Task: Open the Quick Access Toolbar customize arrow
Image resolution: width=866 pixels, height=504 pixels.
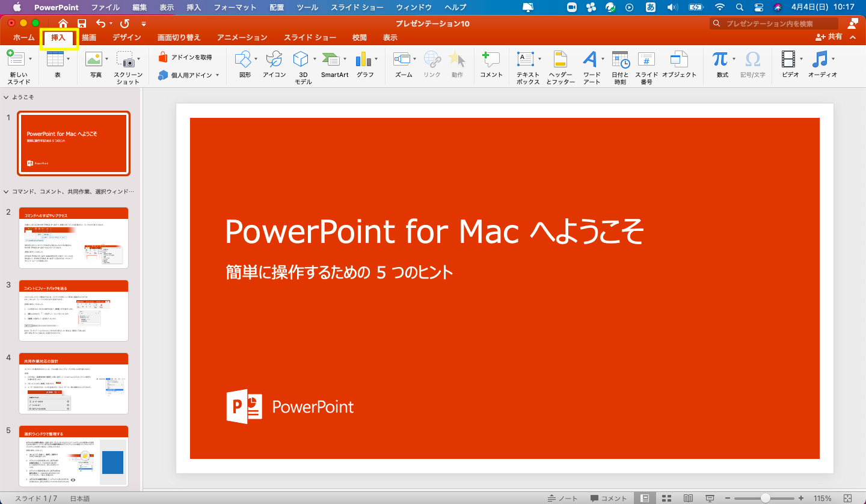Action: tap(144, 23)
